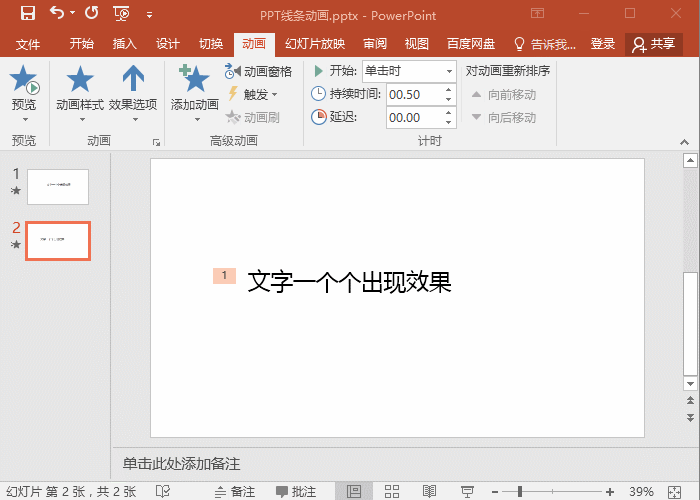700x500 pixels.
Task: Start slideshow from beginning icon
Action: 121,14
